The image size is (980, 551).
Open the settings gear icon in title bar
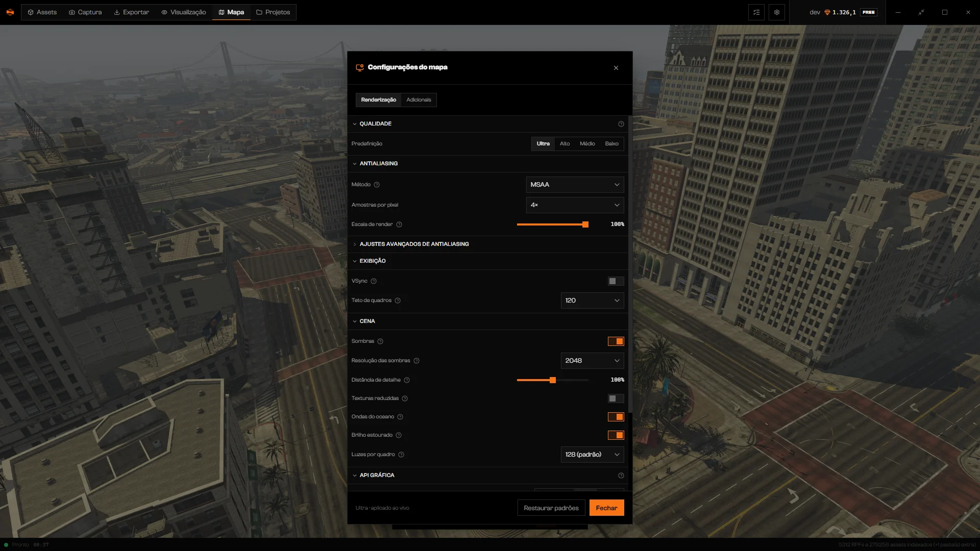pos(777,12)
